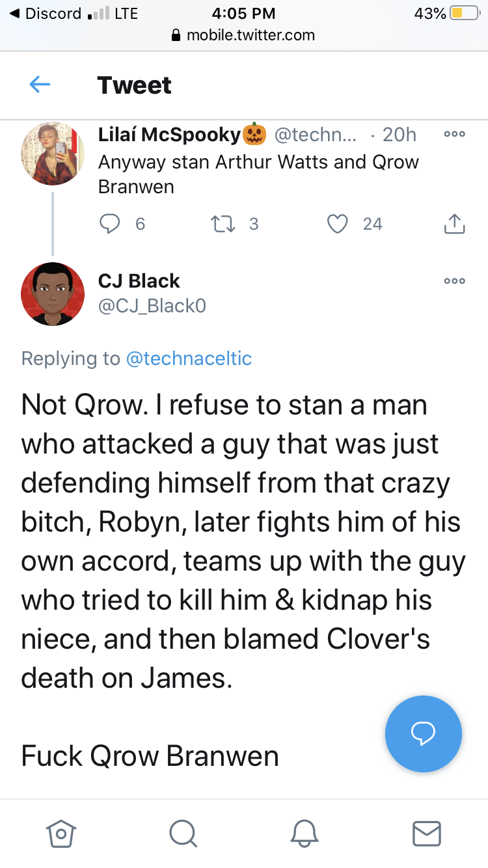Image resolution: width=488 pixels, height=868 pixels.
Task: Tap the Lilaí McSpooky display name
Action: pyautogui.click(x=169, y=134)
